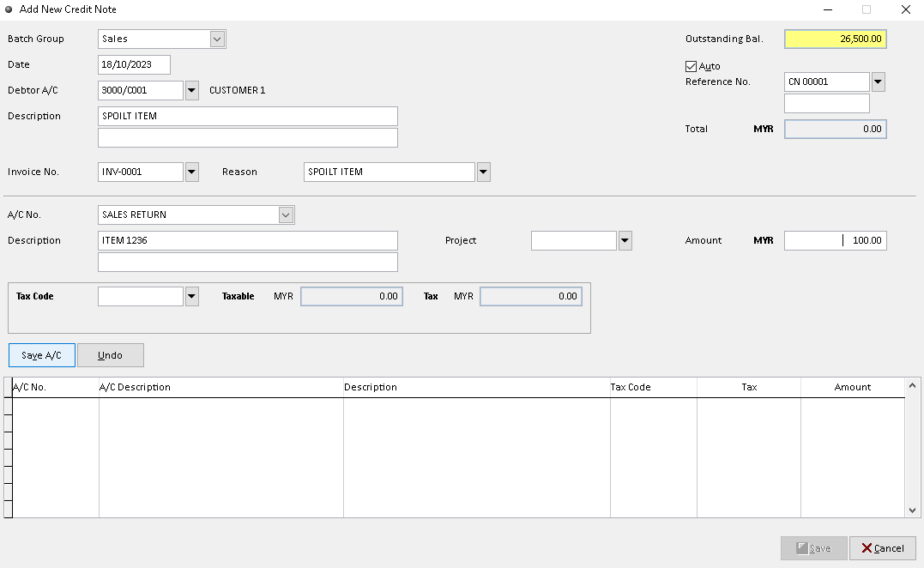This screenshot has width=924, height=568.
Task: Click the yellow Outstanding Bal. field
Action: coord(835,39)
